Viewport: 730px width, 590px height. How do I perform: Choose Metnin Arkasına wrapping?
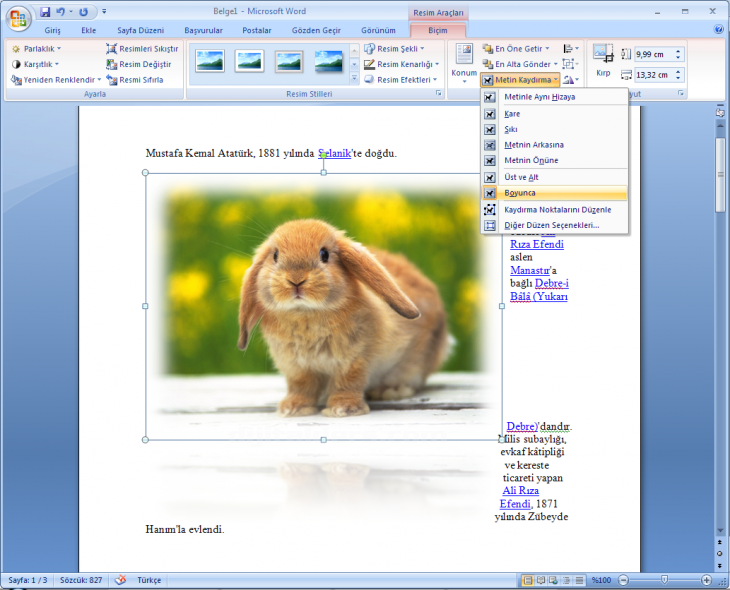(x=554, y=145)
